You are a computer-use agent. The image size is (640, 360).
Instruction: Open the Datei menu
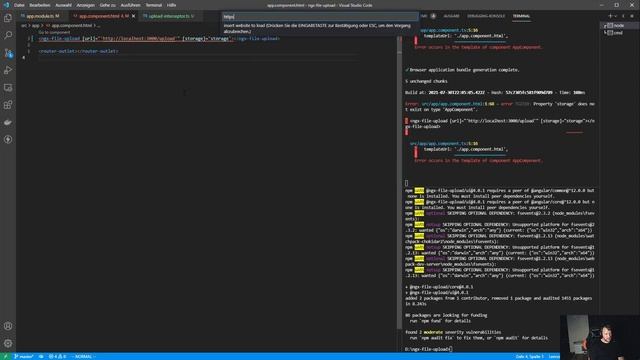19,5
